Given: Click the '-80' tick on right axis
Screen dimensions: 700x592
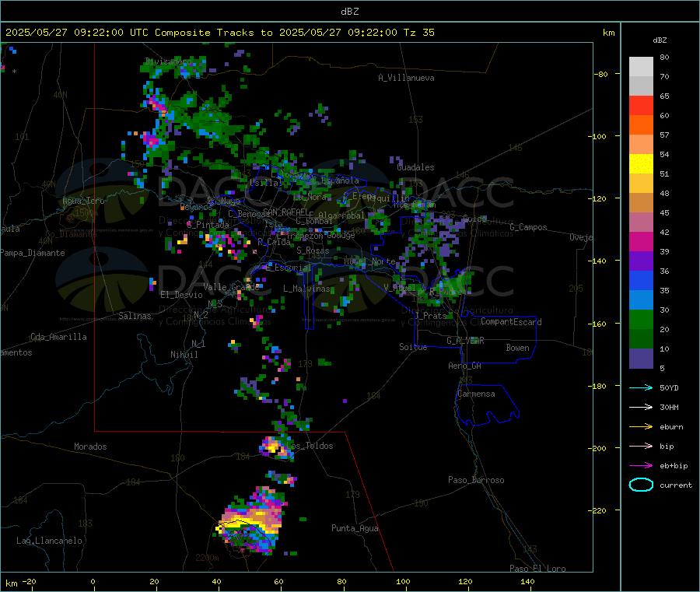Looking at the screenshot, I should pos(601,74).
